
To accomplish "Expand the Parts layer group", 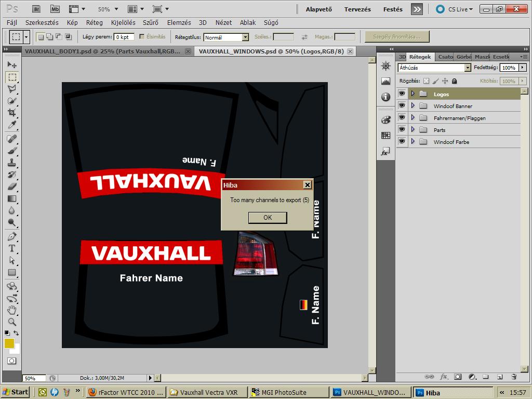I will click(x=413, y=129).
